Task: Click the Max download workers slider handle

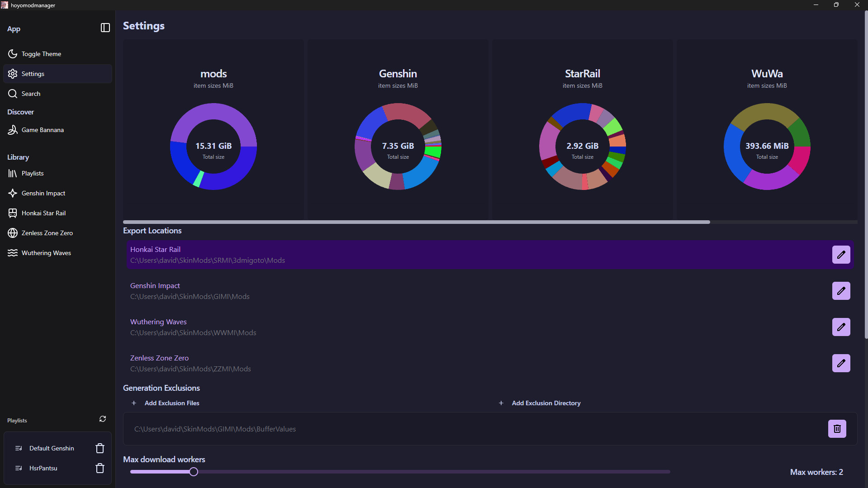Action: (x=194, y=472)
